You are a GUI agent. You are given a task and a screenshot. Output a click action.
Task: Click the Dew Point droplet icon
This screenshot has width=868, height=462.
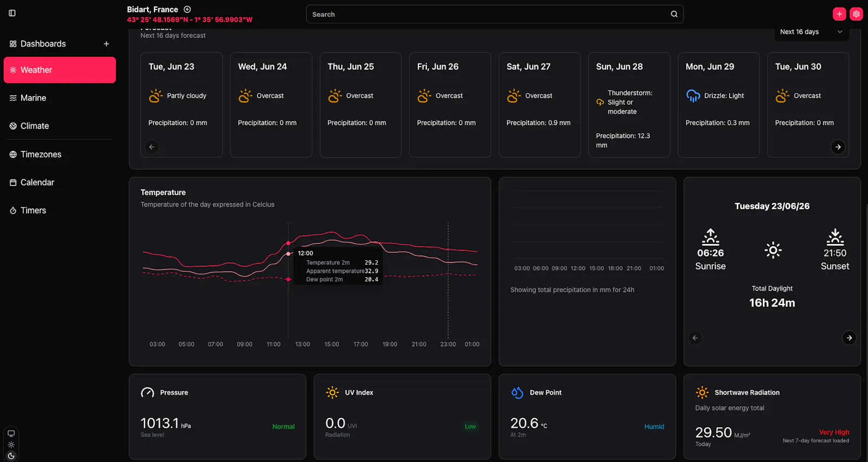point(517,393)
